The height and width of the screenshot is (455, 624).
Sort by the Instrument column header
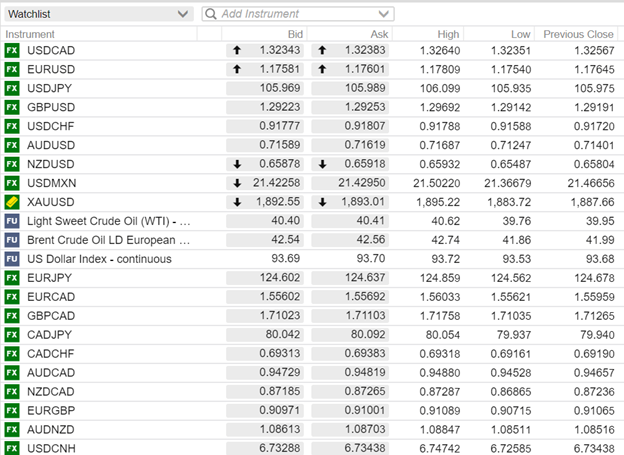click(x=30, y=33)
